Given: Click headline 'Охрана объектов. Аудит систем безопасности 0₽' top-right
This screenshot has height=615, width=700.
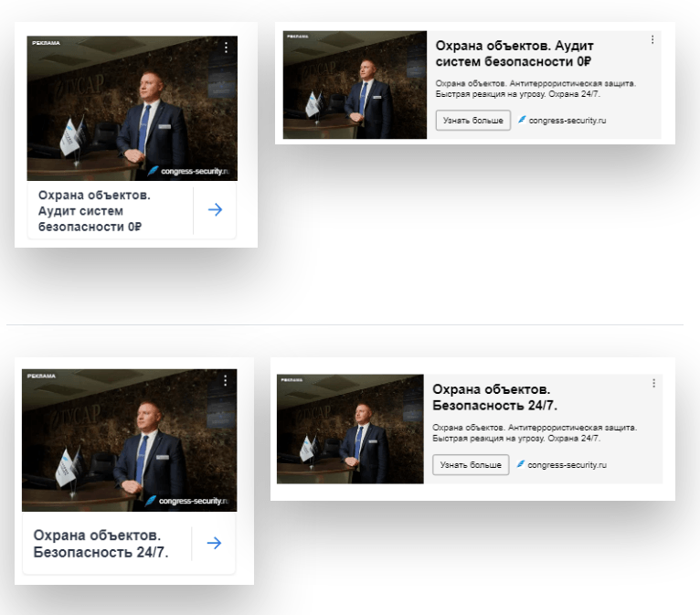Looking at the screenshot, I should pyautogui.click(x=514, y=54).
